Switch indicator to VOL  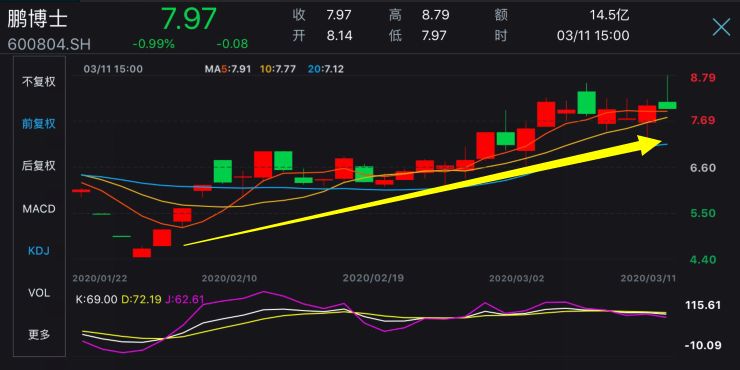pyautogui.click(x=39, y=293)
